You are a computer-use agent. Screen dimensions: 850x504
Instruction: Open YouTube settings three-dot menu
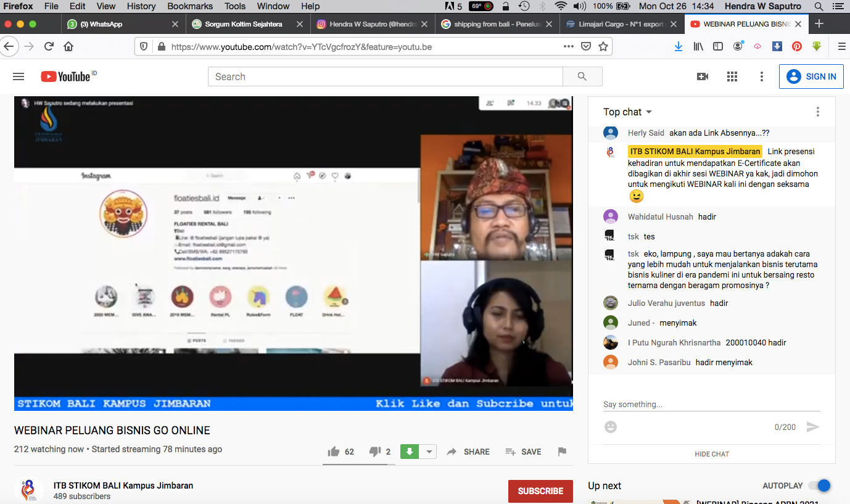tap(762, 76)
